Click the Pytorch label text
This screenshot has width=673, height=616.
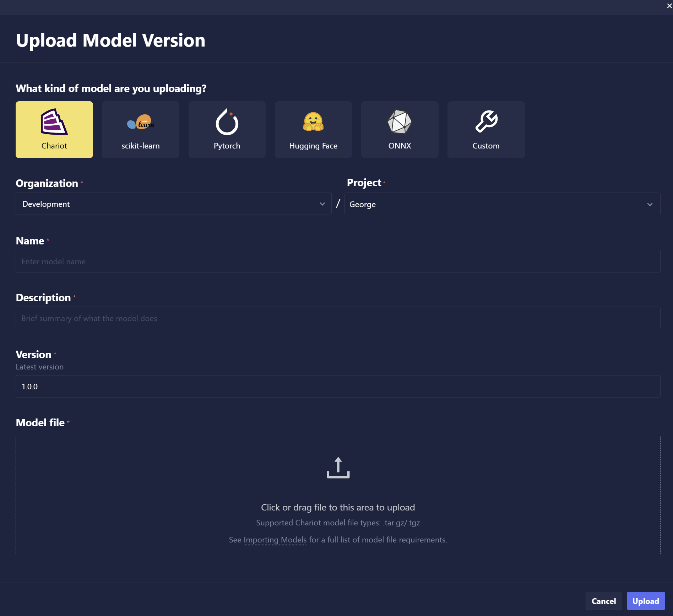coord(227,146)
